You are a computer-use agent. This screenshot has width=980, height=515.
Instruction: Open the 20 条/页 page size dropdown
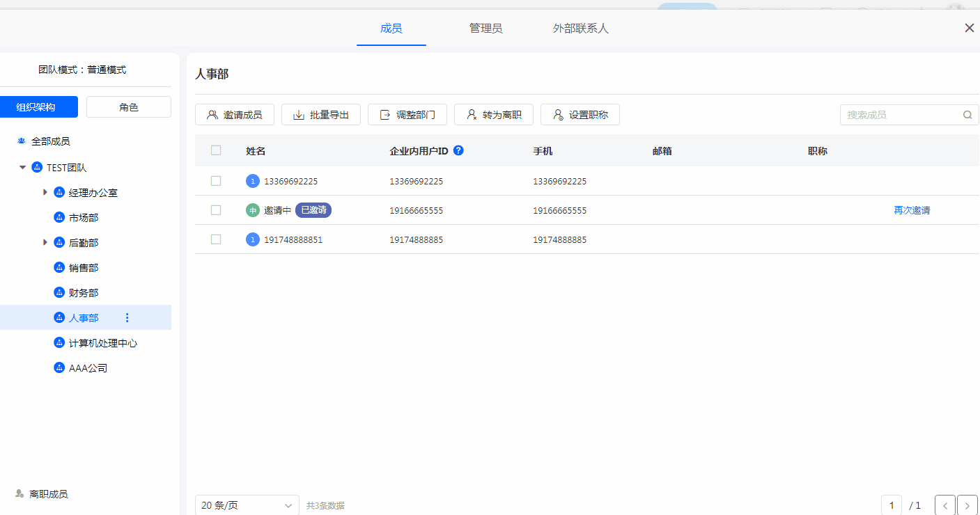[247, 505]
